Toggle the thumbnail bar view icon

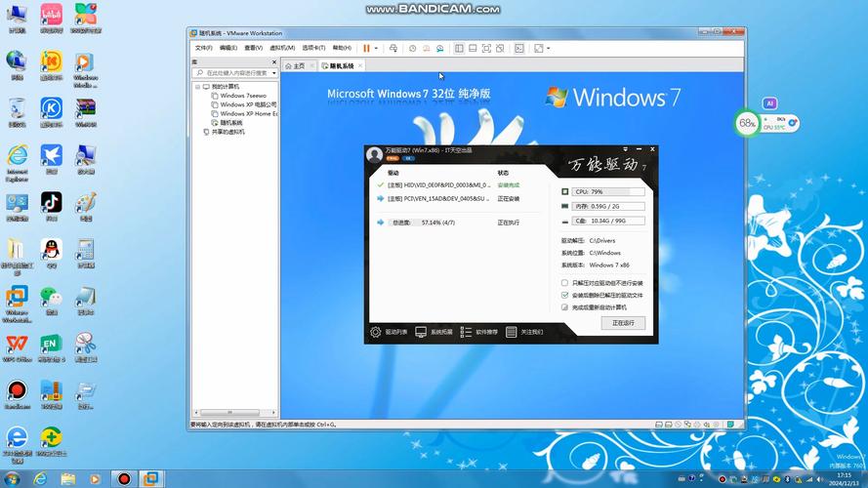(473, 49)
